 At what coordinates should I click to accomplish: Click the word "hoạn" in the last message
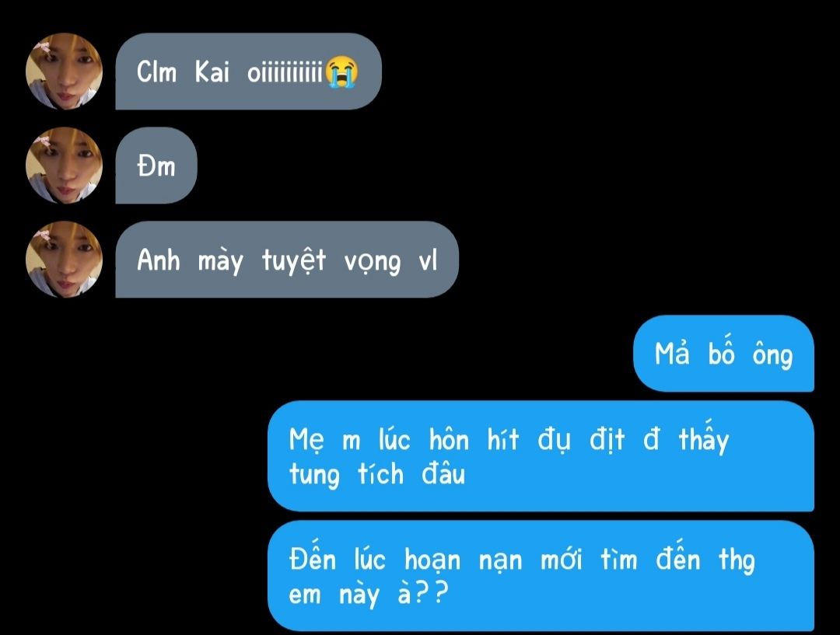click(432, 561)
